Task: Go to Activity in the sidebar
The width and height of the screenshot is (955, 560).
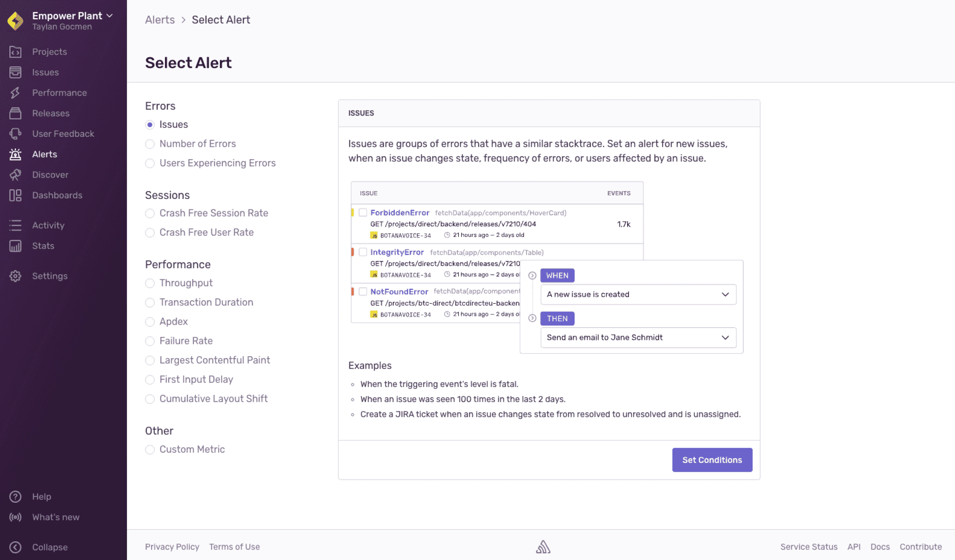Action: point(48,225)
